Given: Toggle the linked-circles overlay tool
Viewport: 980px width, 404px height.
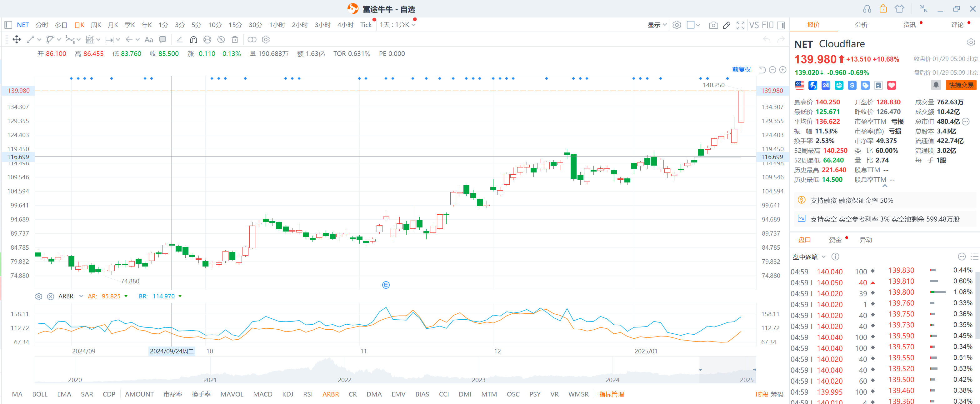Looking at the screenshot, I should pyautogui.click(x=252, y=40).
